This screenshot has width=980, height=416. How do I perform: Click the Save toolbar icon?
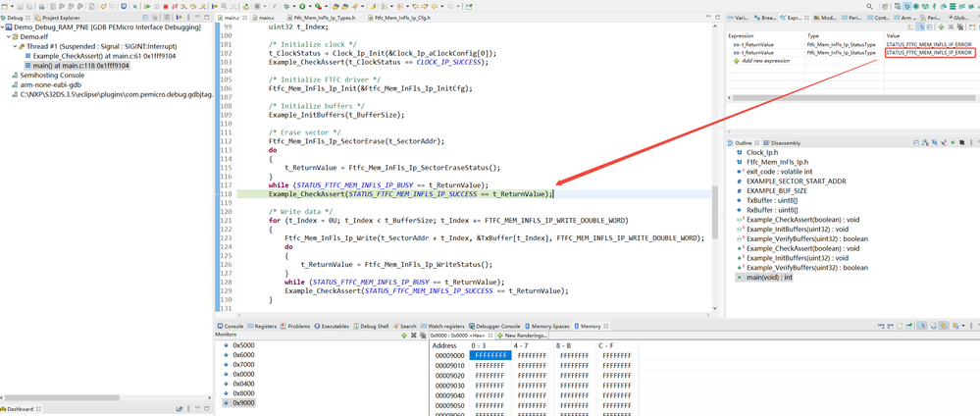coord(20,6)
